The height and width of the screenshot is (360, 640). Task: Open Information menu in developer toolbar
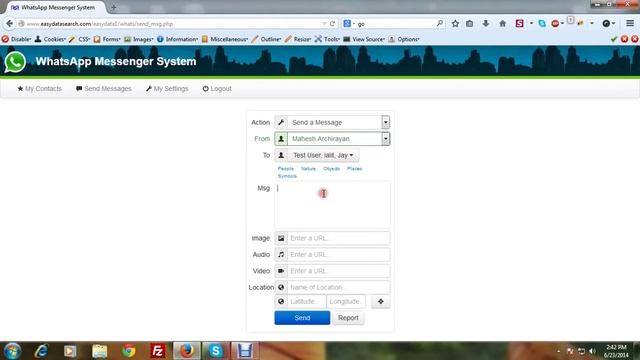[177, 39]
